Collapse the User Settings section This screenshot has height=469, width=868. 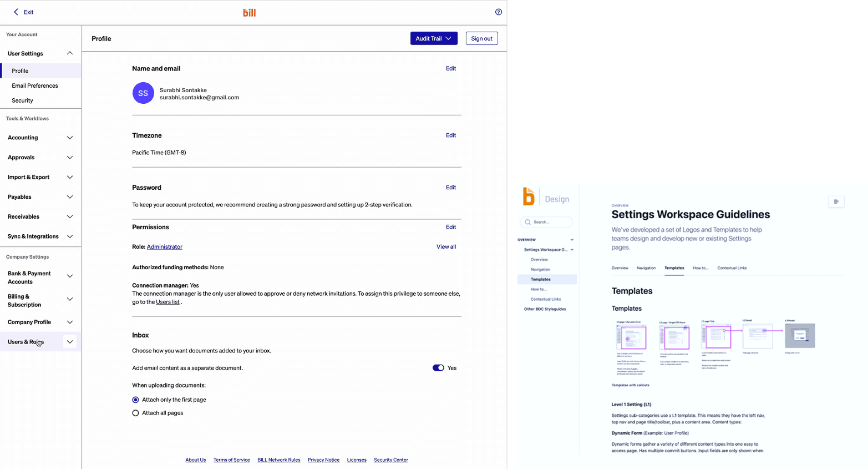pyautogui.click(x=70, y=53)
